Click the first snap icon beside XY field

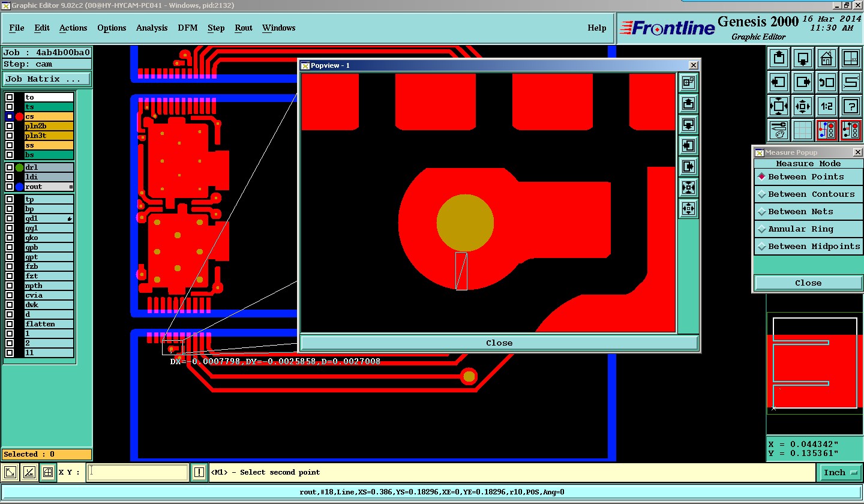pyautogui.click(x=10, y=472)
